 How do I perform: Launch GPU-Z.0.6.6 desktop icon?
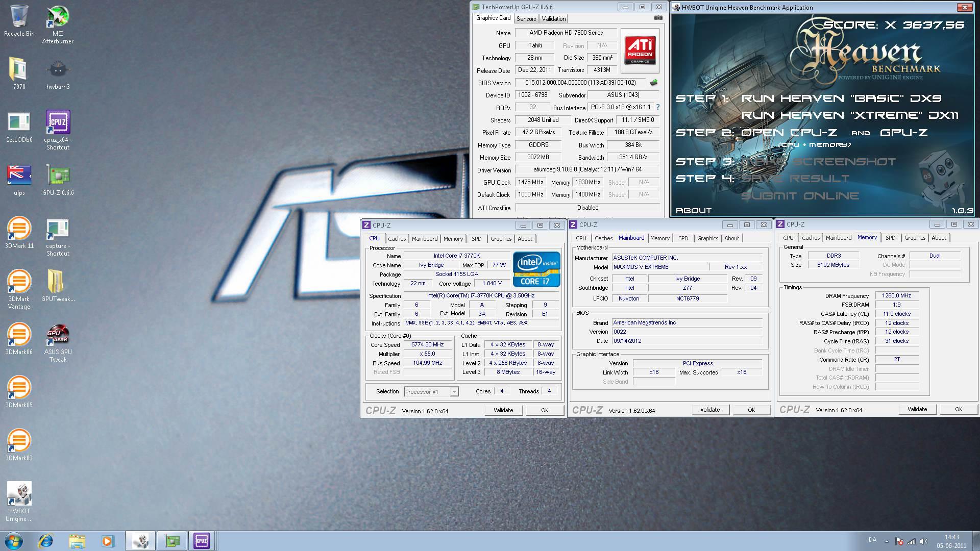click(58, 180)
